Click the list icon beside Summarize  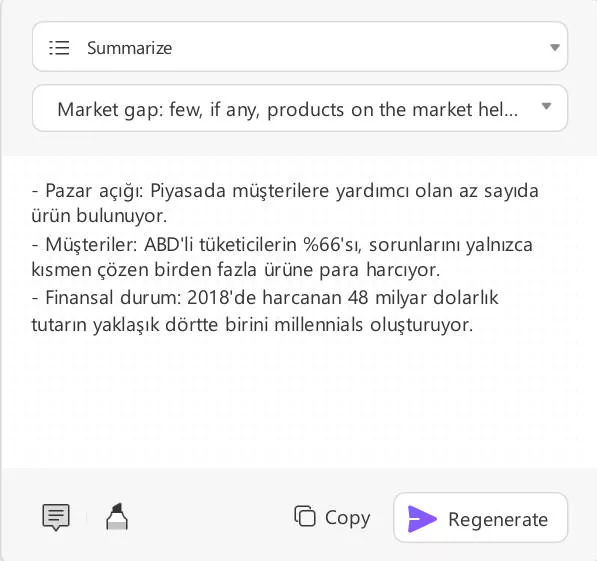point(59,48)
